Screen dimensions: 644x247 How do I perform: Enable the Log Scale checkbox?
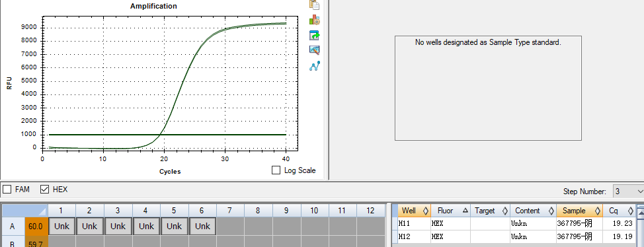coord(276,170)
